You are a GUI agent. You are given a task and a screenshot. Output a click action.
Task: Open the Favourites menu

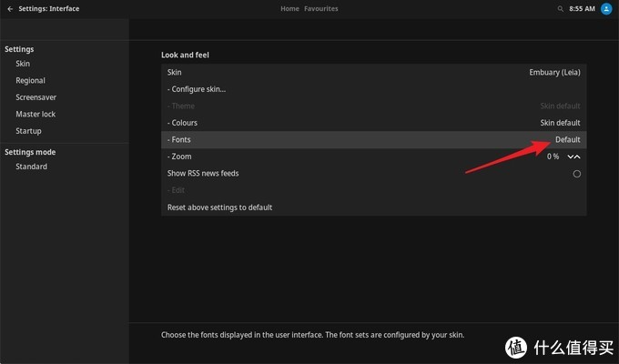tap(320, 8)
